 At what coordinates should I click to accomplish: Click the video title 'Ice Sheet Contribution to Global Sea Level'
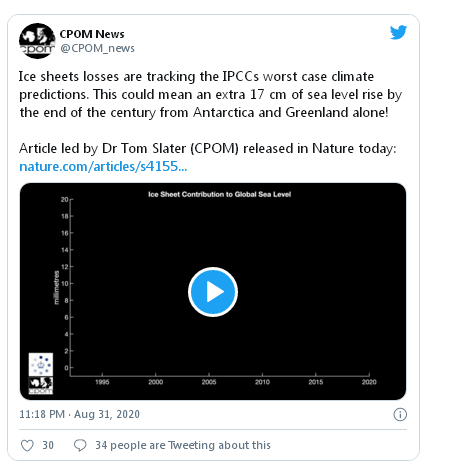(x=220, y=194)
